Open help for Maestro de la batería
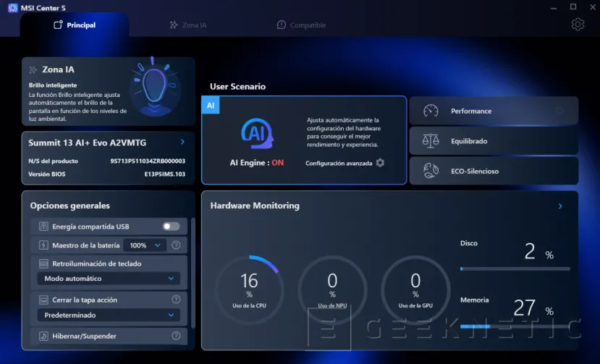Image resolution: width=600 pixels, height=364 pixels. point(176,245)
